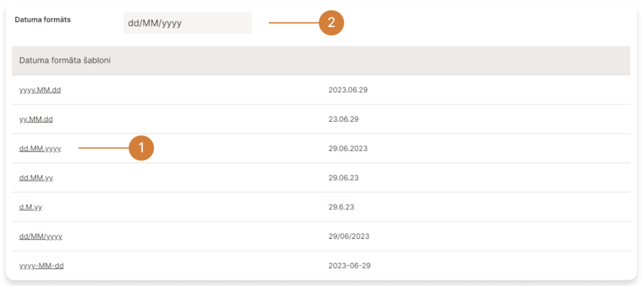This screenshot has height=286, width=644.
Task: Click the example date 29.6.23
Action: point(342,207)
